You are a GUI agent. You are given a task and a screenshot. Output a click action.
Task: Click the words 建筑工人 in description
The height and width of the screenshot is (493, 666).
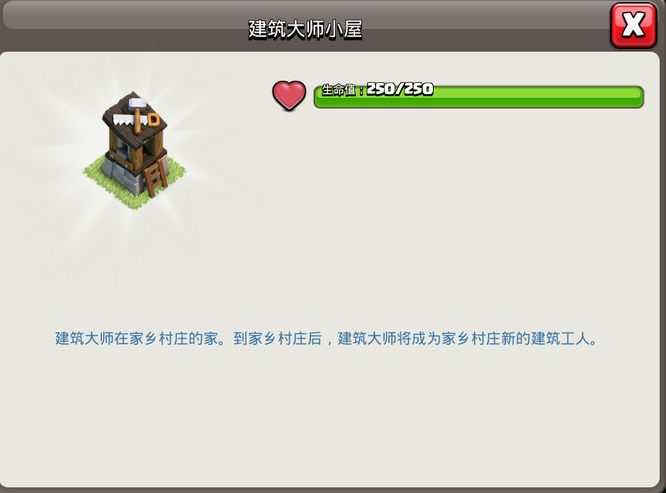click(560, 339)
